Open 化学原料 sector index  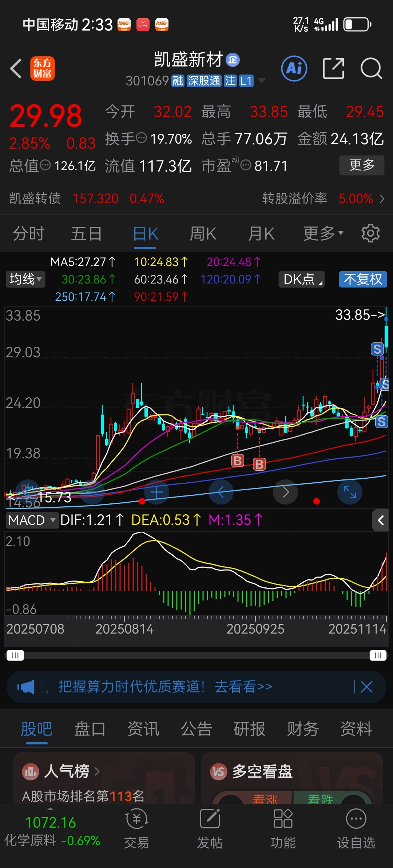[x=52, y=832]
